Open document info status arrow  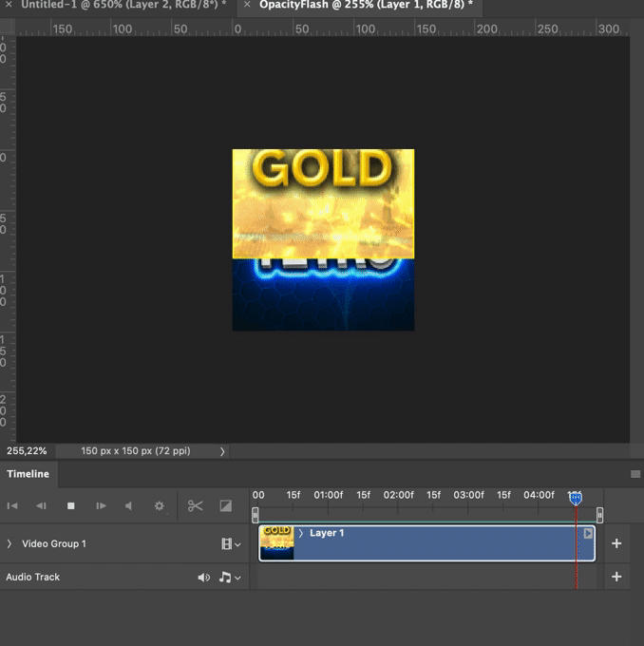click(x=222, y=451)
